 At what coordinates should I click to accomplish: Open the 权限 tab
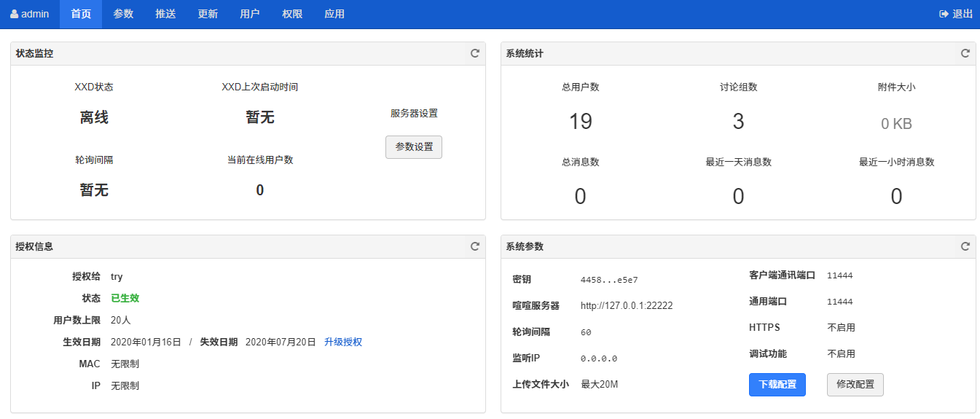tap(292, 14)
